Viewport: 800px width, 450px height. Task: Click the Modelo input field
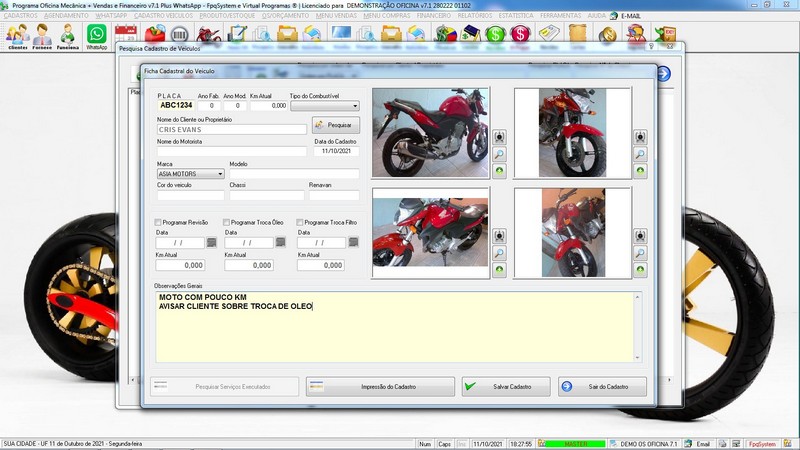pos(293,173)
